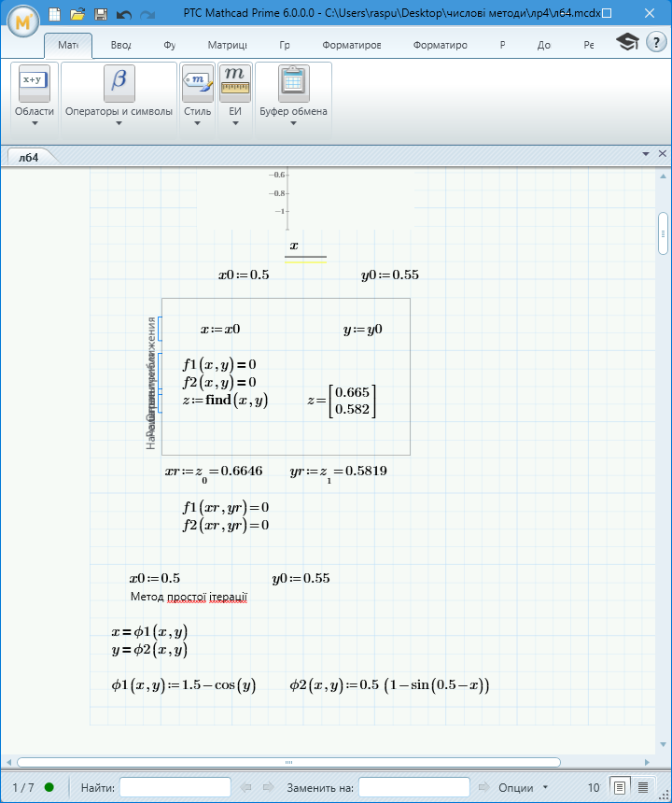Image resolution: width=672 pixels, height=803 pixels.
Task: Switch to the Матрицы ribbon tab
Action: click(227, 45)
